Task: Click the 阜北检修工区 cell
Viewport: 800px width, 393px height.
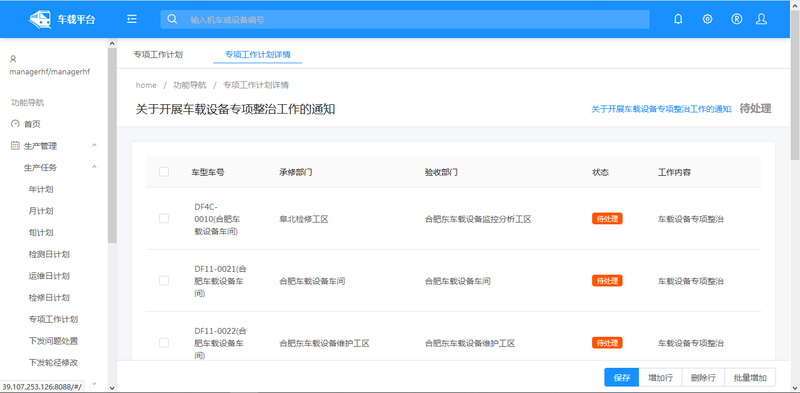Action: click(x=304, y=219)
